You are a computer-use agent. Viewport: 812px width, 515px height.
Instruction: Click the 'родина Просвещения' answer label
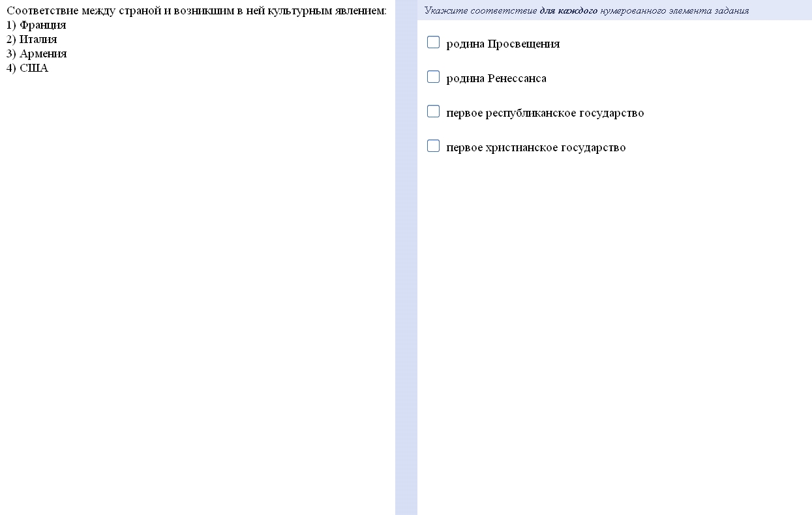click(x=503, y=44)
